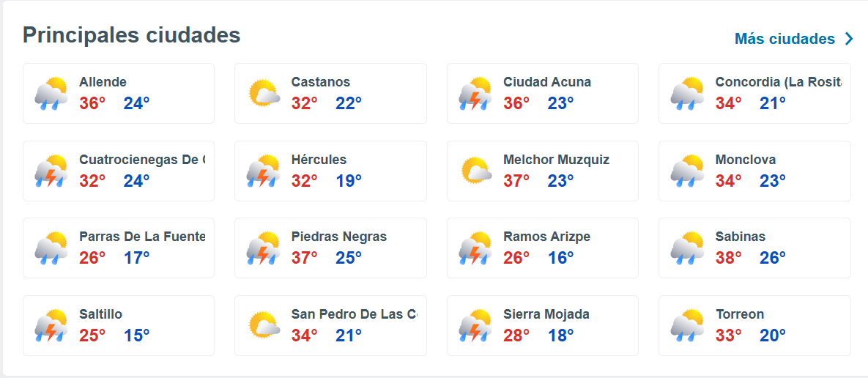Click the sunny cloud icon for San Pedro
868x378 pixels.
pyautogui.click(x=264, y=325)
